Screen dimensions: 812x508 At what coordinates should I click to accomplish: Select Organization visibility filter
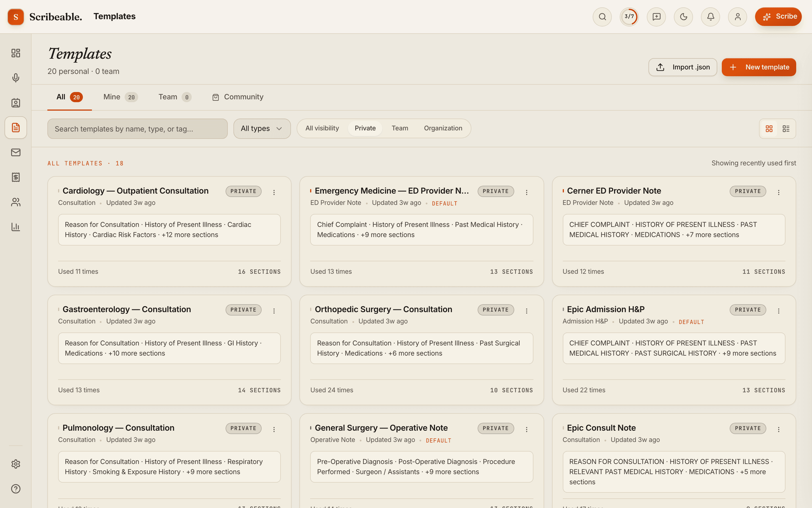click(443, 128)
